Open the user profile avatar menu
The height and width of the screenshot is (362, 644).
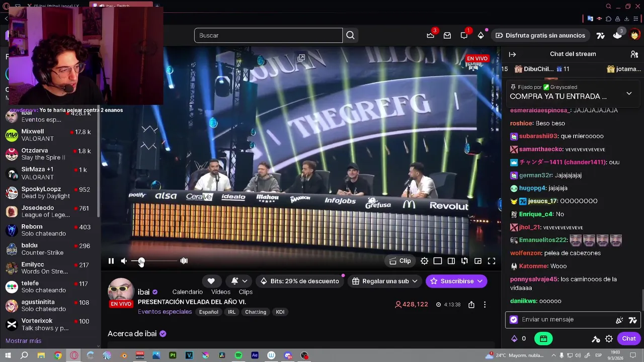point(634,35)
